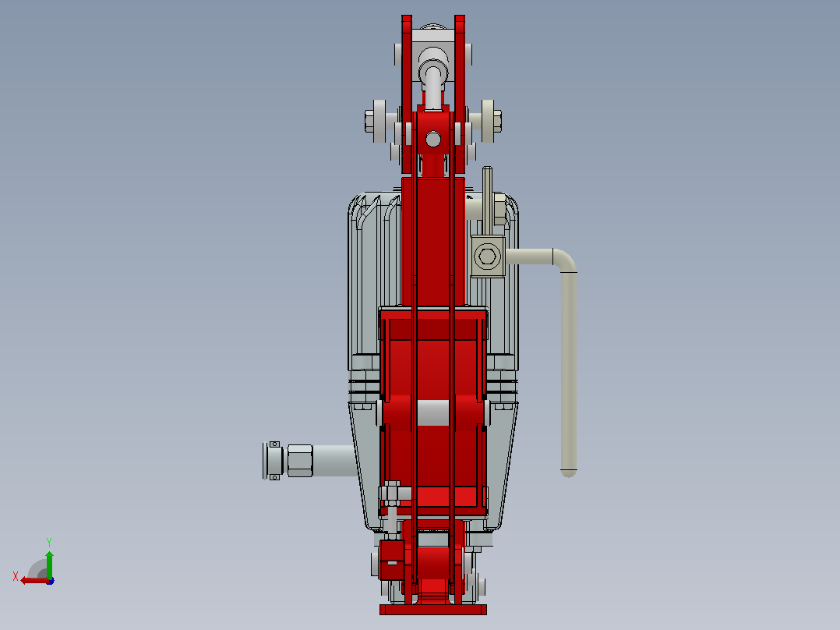Viewport: 840px width, 630px height.
Task: Select the white band in the red frame's center
Action: tap(433, 412)
